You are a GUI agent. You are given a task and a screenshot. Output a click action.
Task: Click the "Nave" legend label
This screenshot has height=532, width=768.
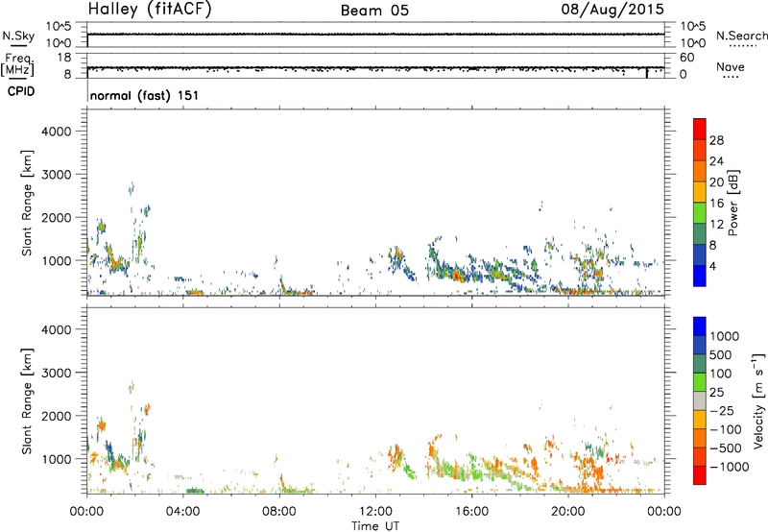(x=731, y=66)
